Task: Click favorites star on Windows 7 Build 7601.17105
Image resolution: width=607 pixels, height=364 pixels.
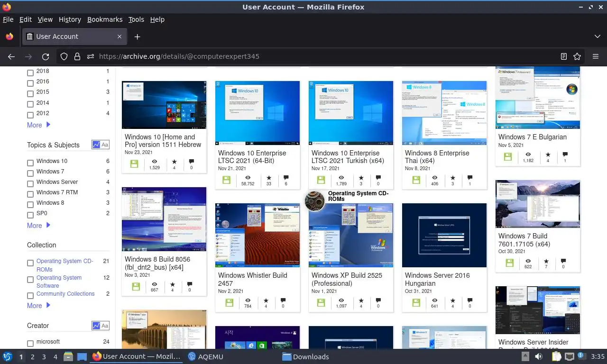Action: point(546,261)
